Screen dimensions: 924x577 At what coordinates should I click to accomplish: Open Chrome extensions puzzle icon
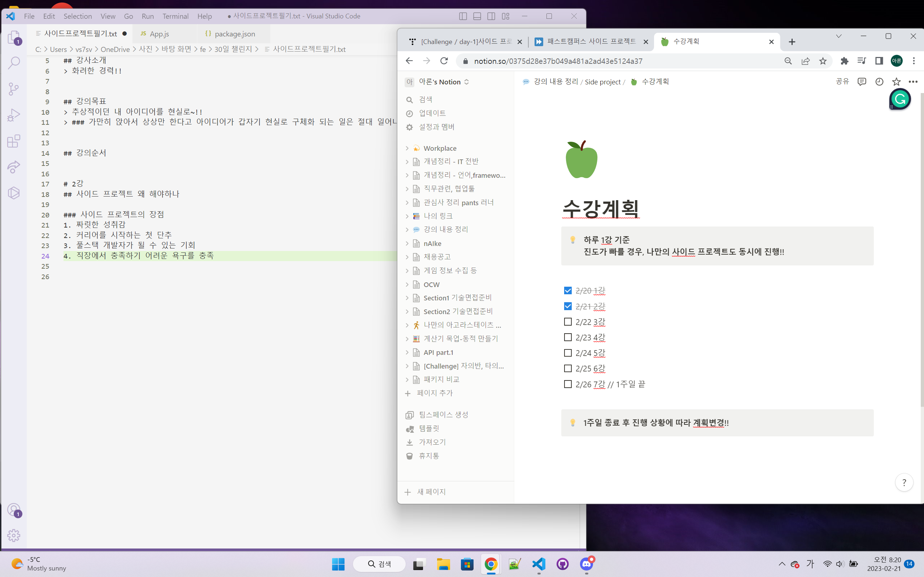tap(844, 61)
